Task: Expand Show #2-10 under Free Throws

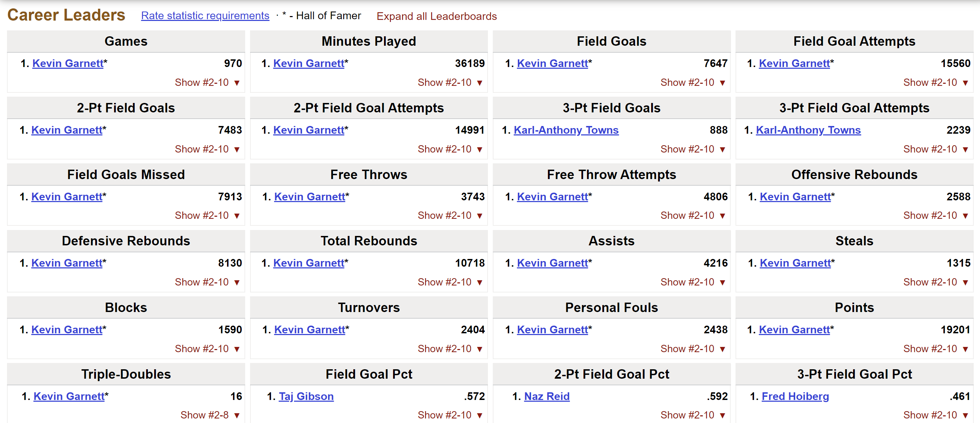Action: point(450,215)
